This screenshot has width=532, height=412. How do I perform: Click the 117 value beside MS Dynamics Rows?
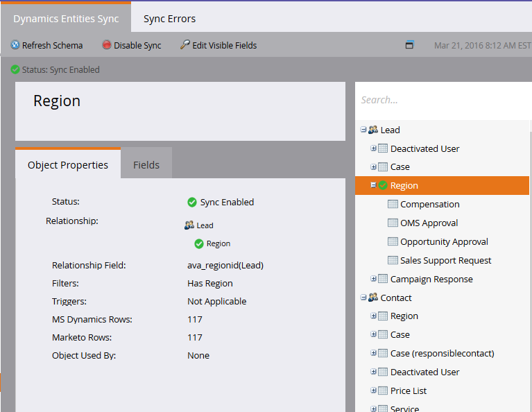(195, 319)
